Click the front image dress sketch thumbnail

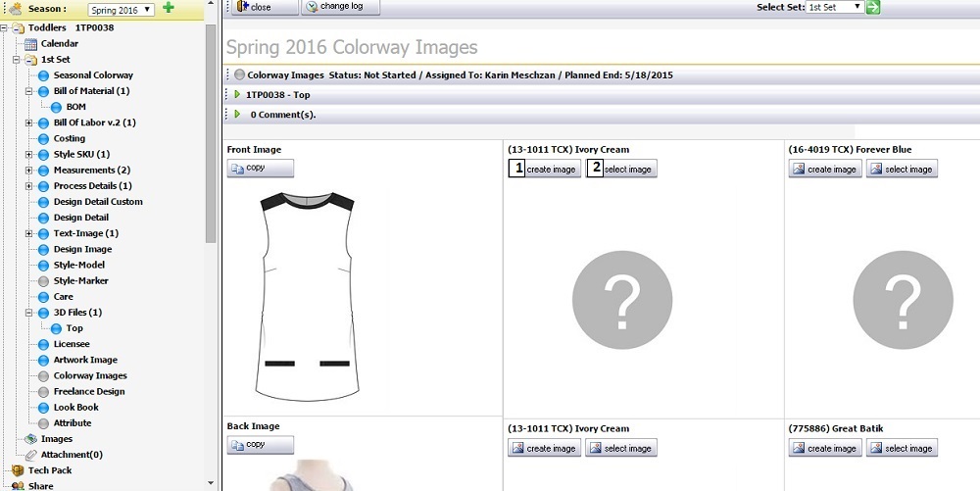click(x=307, y=296)
